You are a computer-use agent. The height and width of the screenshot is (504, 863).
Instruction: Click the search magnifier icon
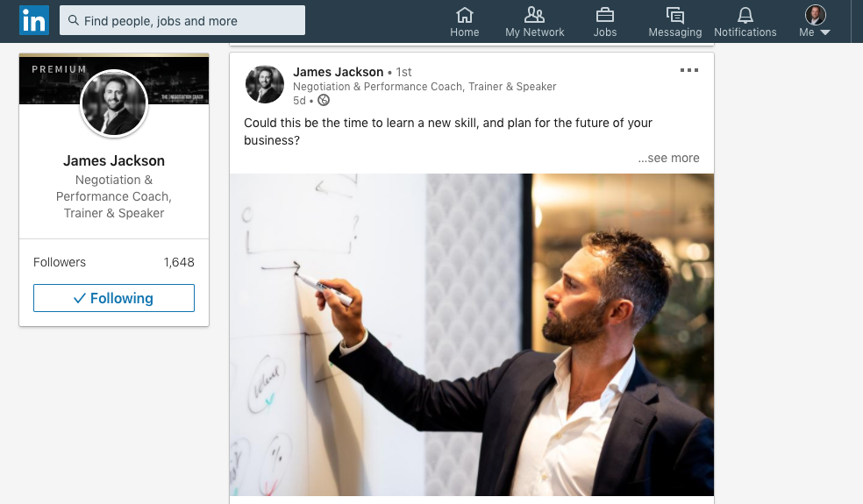[73, 20]
